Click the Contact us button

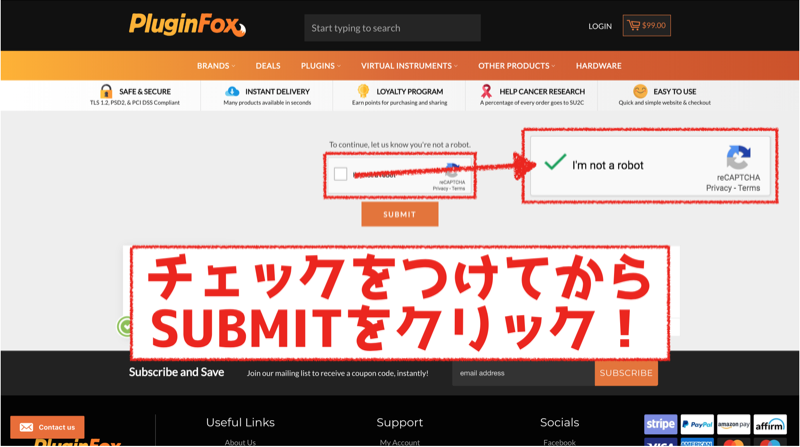[x=47, y=427]
